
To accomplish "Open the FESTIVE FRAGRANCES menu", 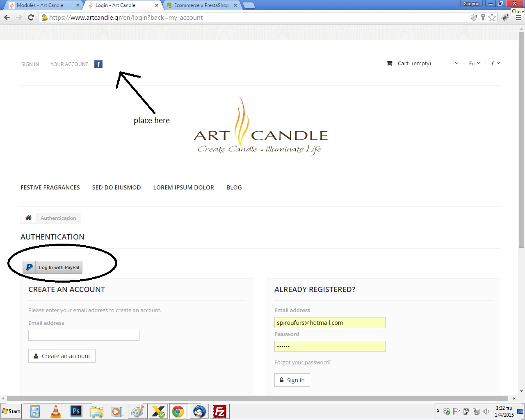I will (x=50, y=187).
